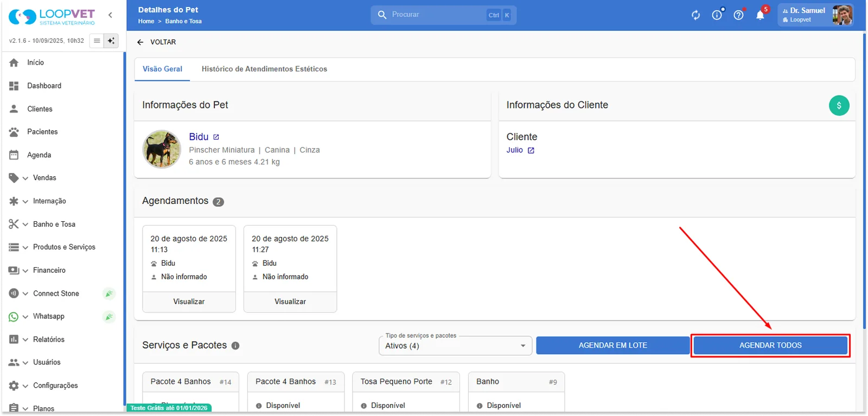Open Bidu's external link icon
The image size is (868, 416).
click(216, 137)
